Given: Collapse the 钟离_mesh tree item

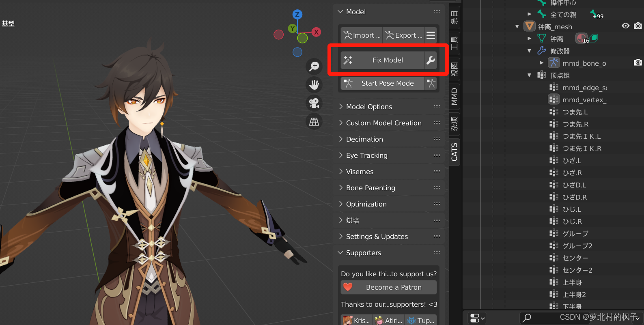Looking at the screenshot, I should click(x=517, y=27).
